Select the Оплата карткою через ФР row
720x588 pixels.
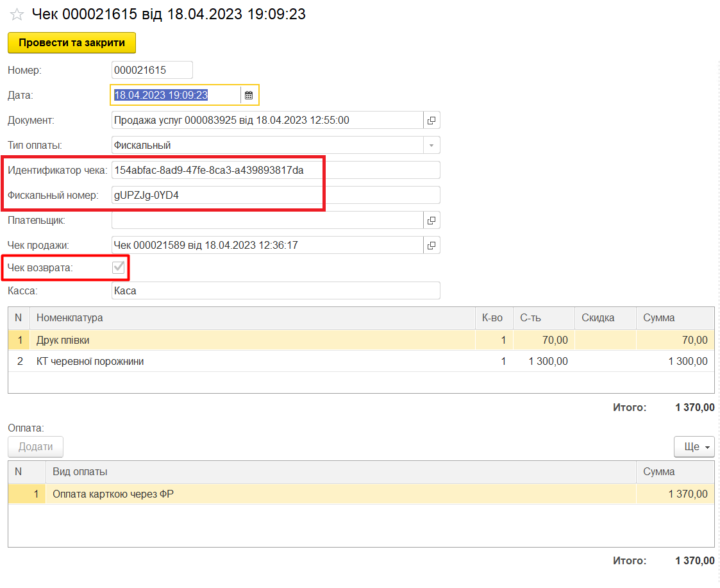[x=340, y=494]
